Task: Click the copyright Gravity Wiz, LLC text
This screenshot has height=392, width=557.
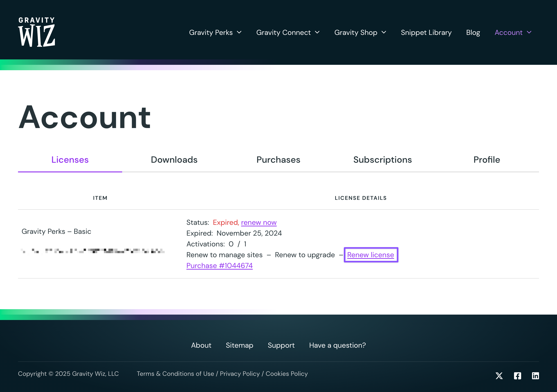Action: click(x=68, y=374)
